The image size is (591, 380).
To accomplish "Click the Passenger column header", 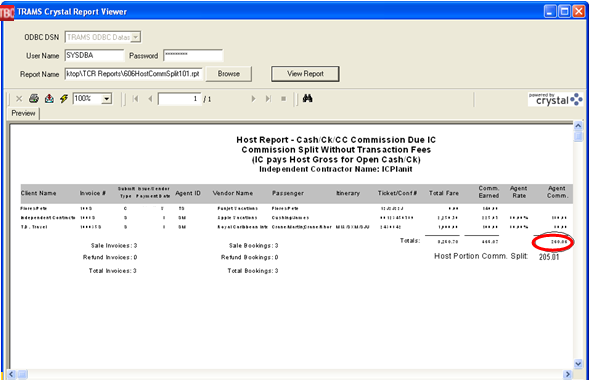I will [x=288, y=193].
